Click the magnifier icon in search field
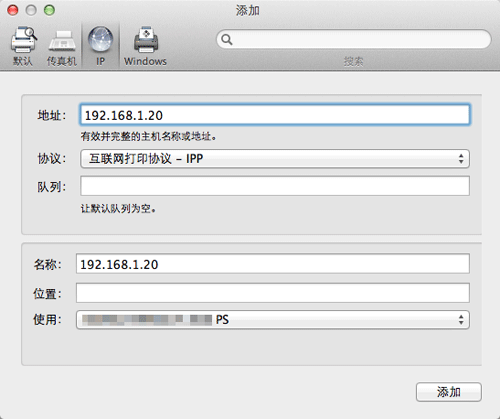 coord(227,39)
